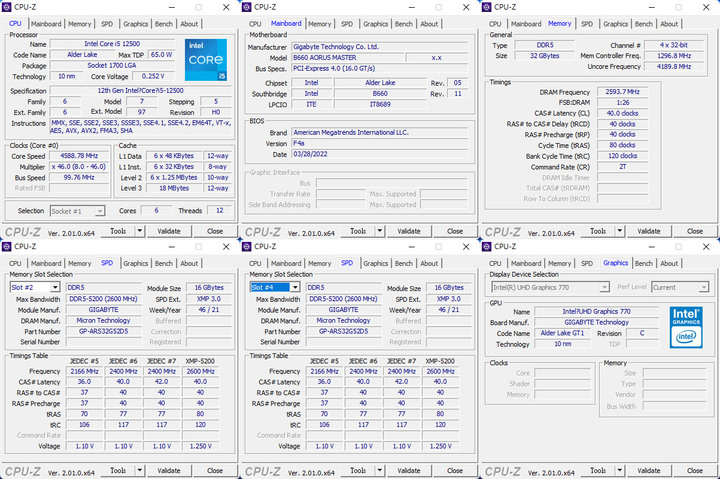This screenshot has height=479, width=720.
Task: Switch to Bench tab in the Slot #4 SPD window
Action: click(x=404, y=264)
